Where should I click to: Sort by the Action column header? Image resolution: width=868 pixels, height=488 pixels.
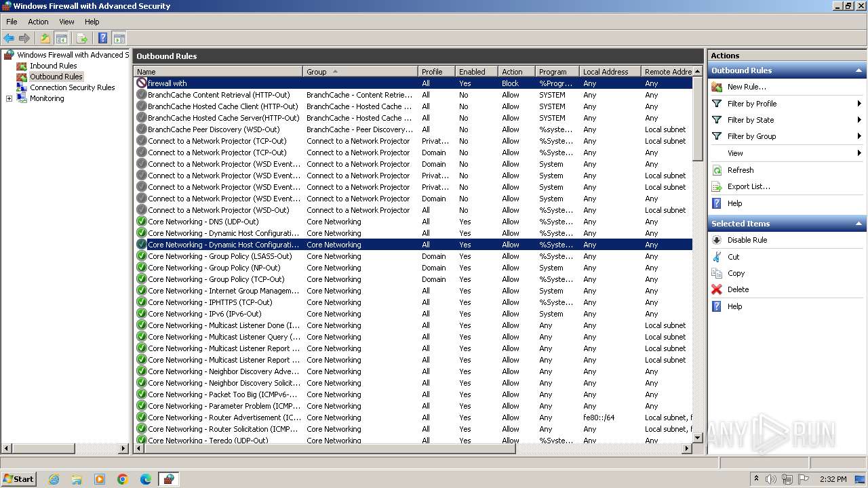click(517, 72)
